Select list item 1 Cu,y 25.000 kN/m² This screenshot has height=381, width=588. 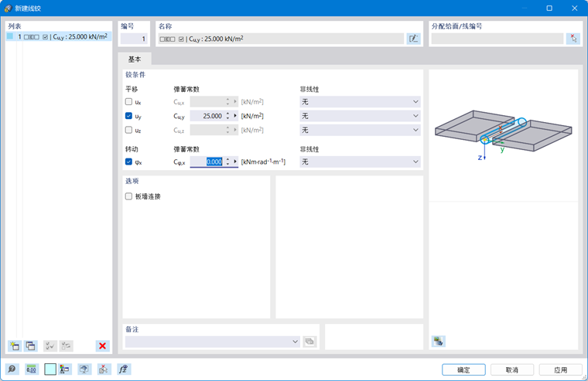click(x=59, y=37)
